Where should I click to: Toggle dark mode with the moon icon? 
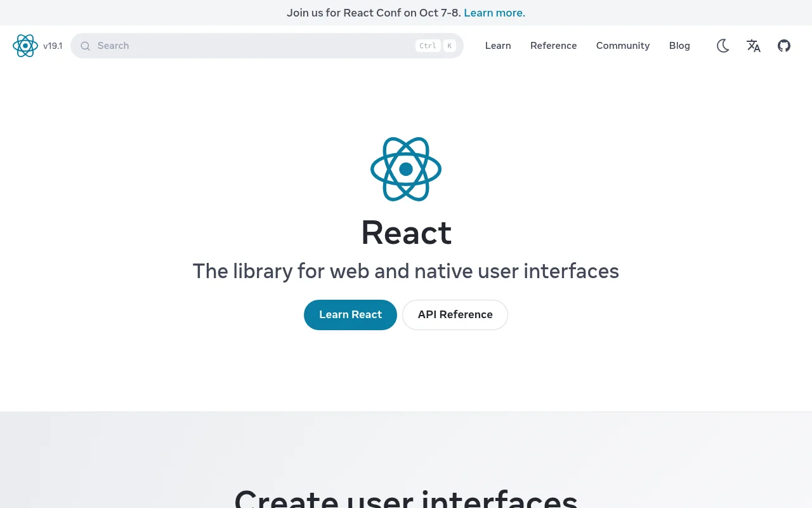pos(723,46)
